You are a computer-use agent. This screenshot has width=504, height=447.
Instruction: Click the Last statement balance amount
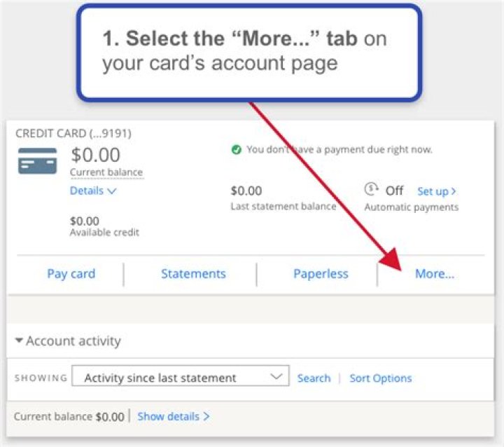point(246,191)
